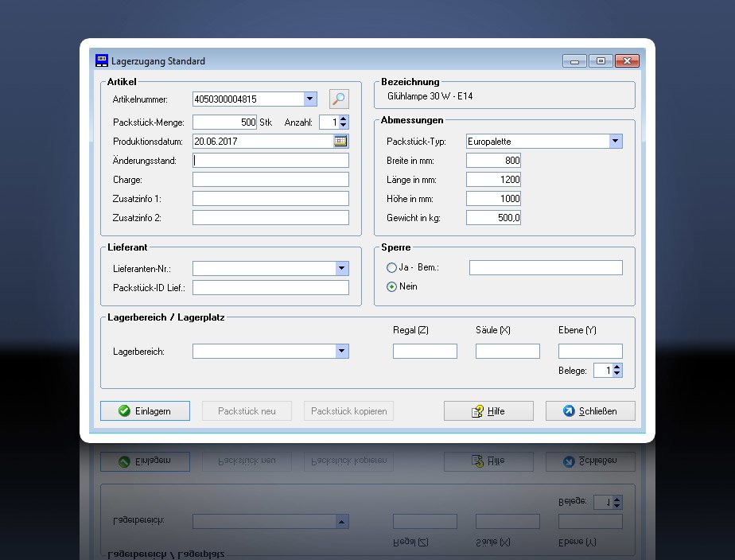Click the Regal (Z) input field
The height and width of the screenshot is (560, 735).
425,351
